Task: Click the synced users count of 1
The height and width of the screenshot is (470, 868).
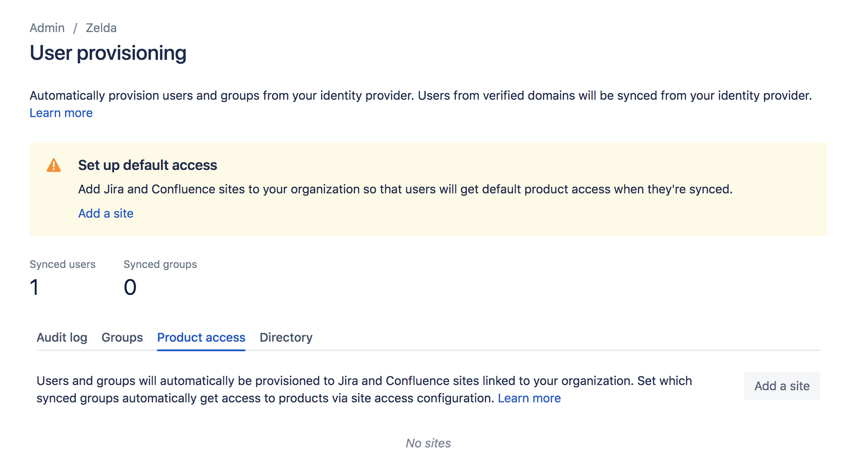Action: pyautogui.click(x=34, y=287)
